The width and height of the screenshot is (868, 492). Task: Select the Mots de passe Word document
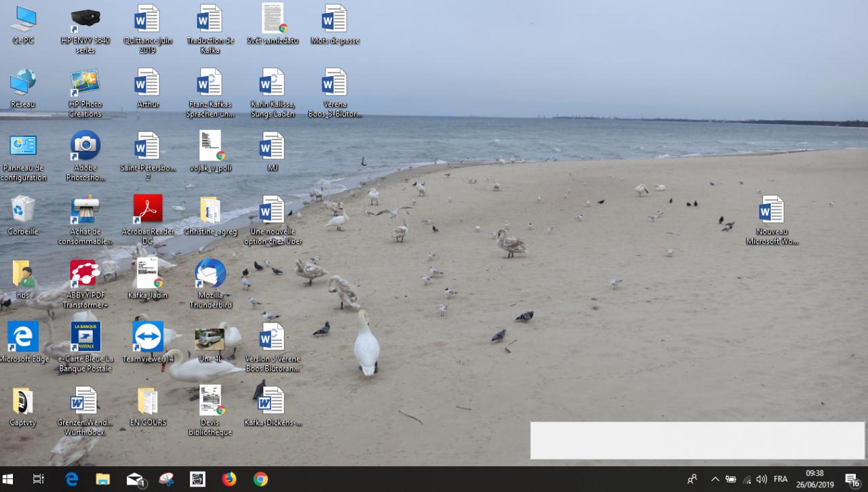(335, 25)
